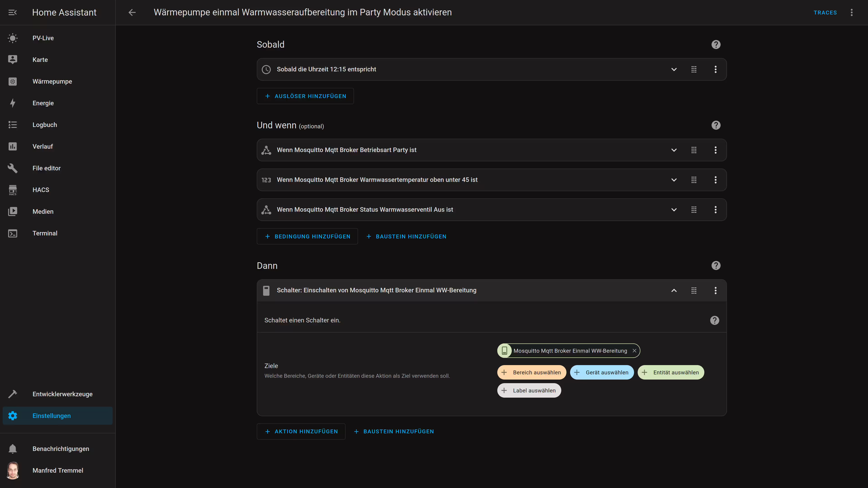Choose Label auswählen
868x488 pixels.
[x=529, y=391]
